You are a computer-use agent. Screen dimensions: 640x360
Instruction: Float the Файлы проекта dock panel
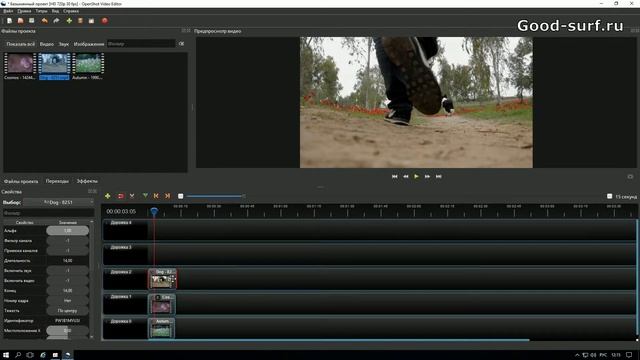tap(184, 31)
